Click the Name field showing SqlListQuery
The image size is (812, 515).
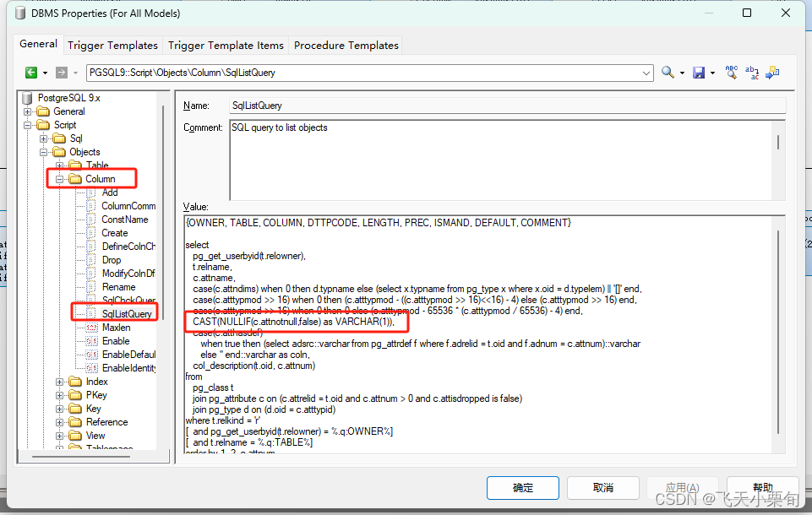(x=507, y=105)
